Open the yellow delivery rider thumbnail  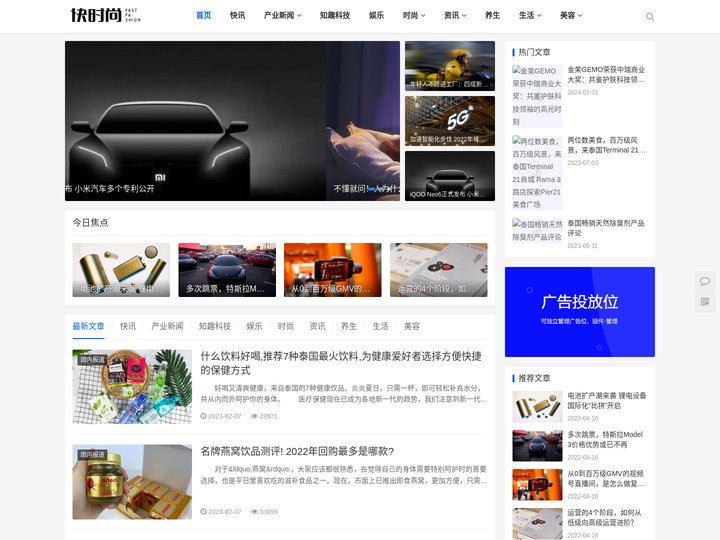coord(450,66)
